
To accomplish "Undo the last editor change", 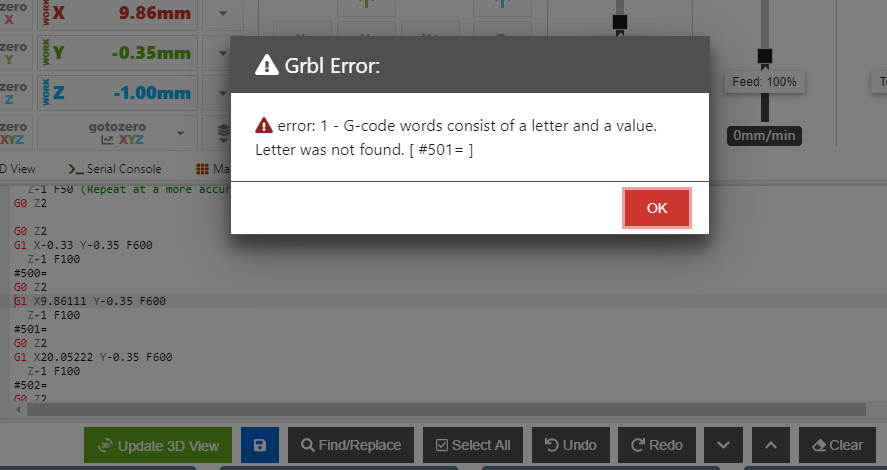I will click(569, 445).
